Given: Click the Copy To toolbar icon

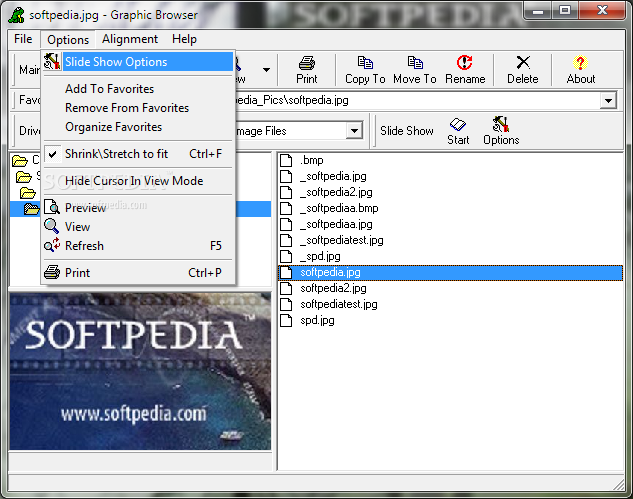Looking at the screenshot, I should [x=365, y=63].
